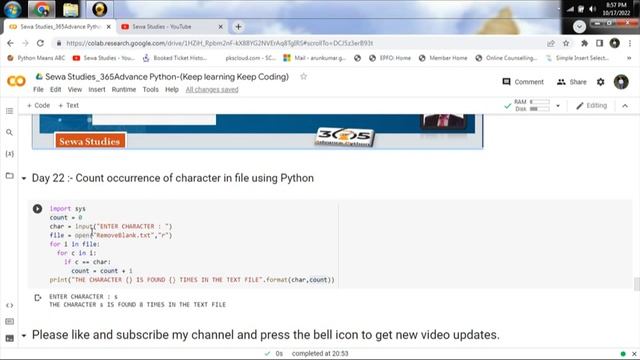Open the terminal icon in sidebar
Viewport: 640px width, 360px height.
coord(9,338)
